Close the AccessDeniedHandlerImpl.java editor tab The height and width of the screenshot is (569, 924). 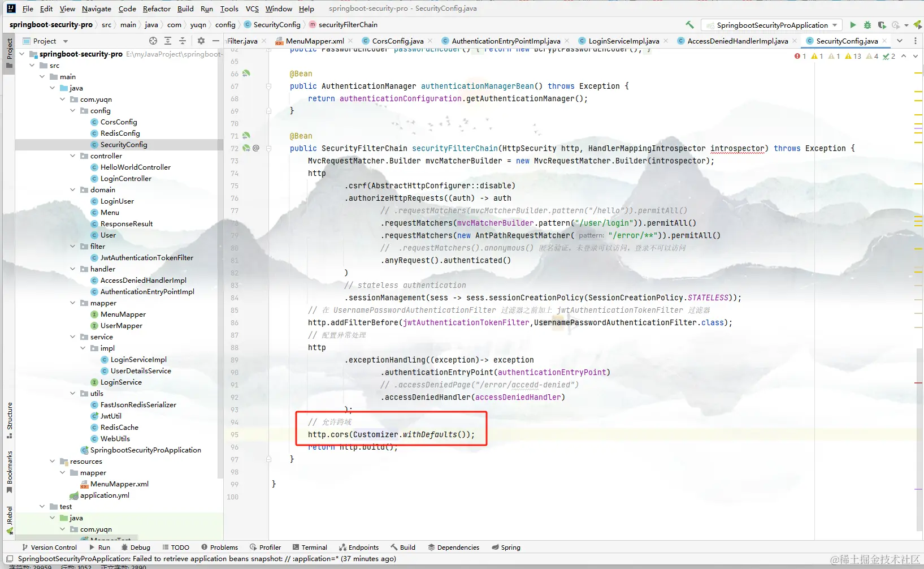[795, 41]
